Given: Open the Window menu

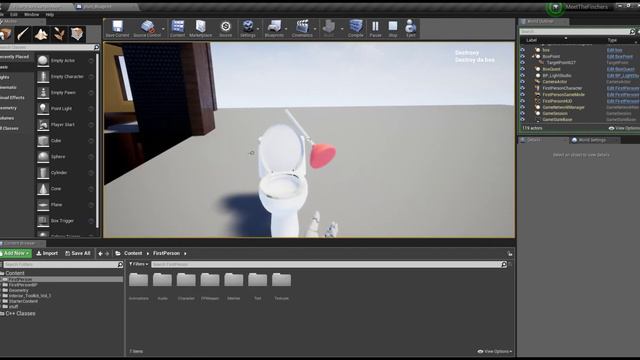Looking at the screenshot, I should pyautogui.click(x=31, y=14).
